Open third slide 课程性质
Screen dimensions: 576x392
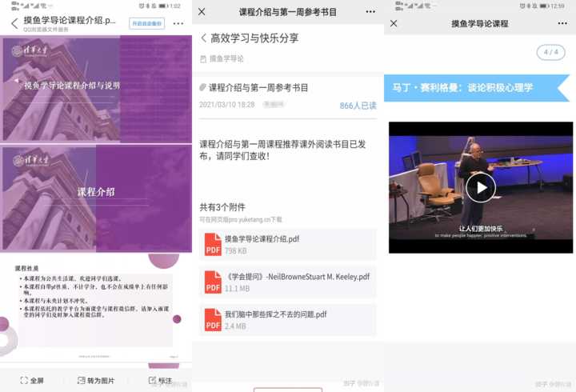point(96,307)
